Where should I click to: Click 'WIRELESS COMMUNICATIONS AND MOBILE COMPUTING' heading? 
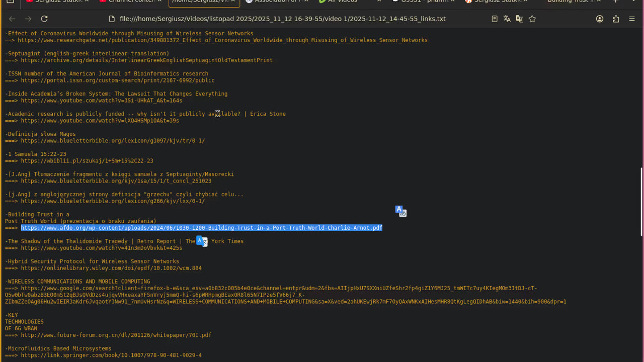pyautogui.click(x=78, y=282)
